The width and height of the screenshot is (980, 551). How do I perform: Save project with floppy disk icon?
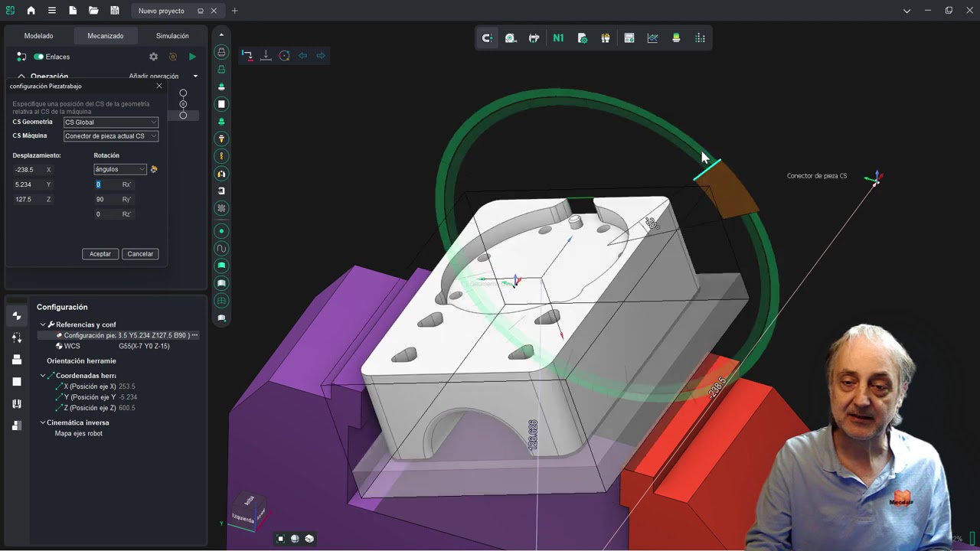click(x=114, y=11)
